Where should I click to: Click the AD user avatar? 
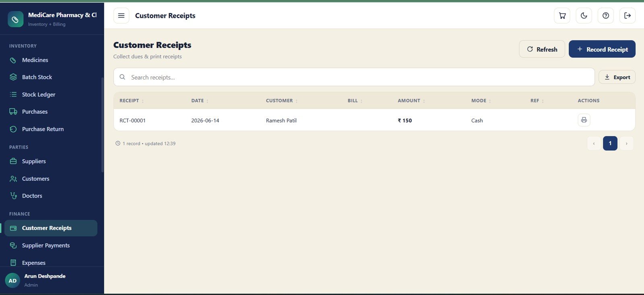[12, 281]
